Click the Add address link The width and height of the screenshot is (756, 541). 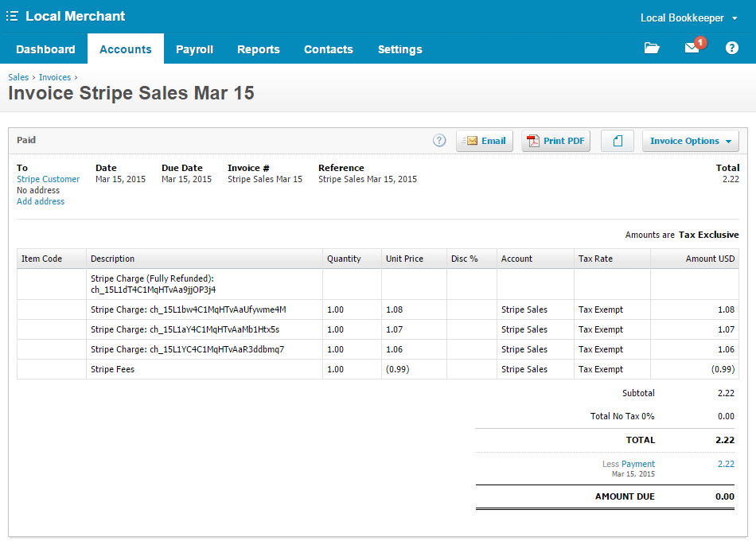coord(41,201)
